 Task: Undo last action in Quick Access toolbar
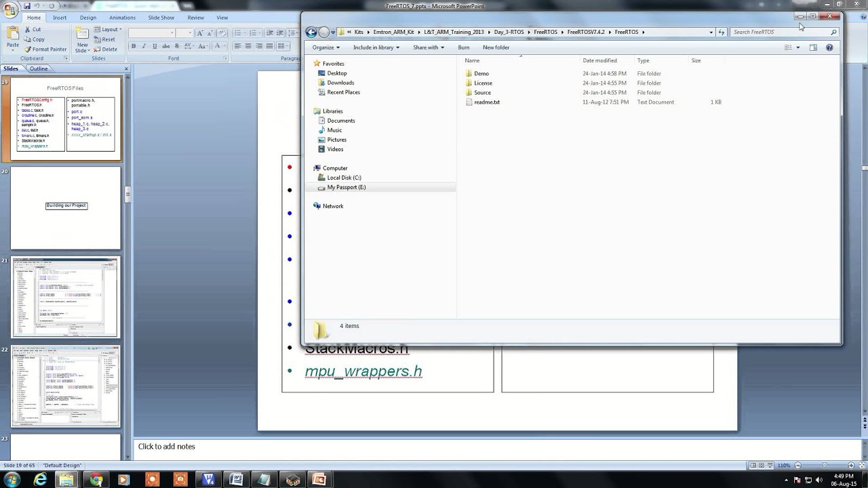[x=37, y=6]
